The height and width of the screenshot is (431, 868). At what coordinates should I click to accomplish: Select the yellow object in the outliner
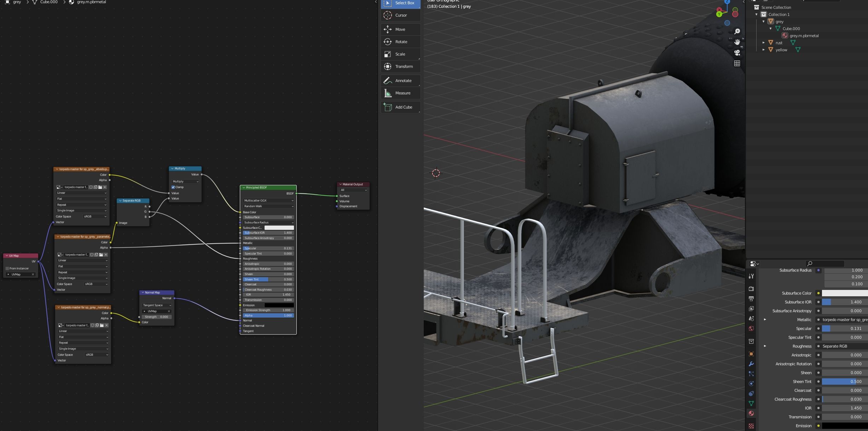click(x=781, y=50)
